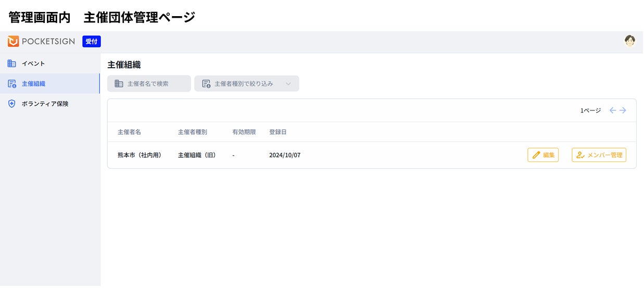Go to the previous page arrow
Viewport: 644px width, 289px height.
613,110
